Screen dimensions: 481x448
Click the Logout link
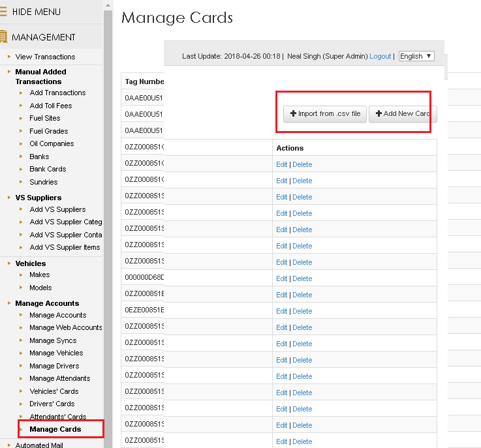380,57
